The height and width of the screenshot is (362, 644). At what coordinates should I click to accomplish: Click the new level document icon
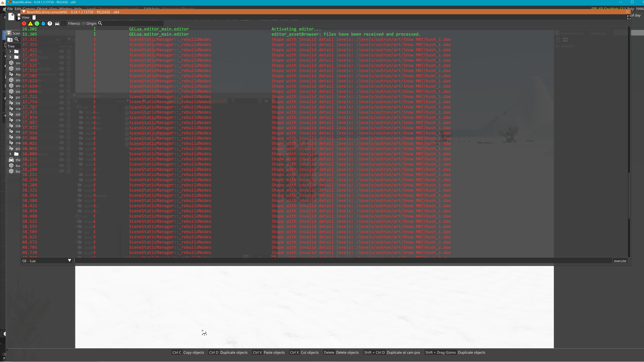coord(11,17)
